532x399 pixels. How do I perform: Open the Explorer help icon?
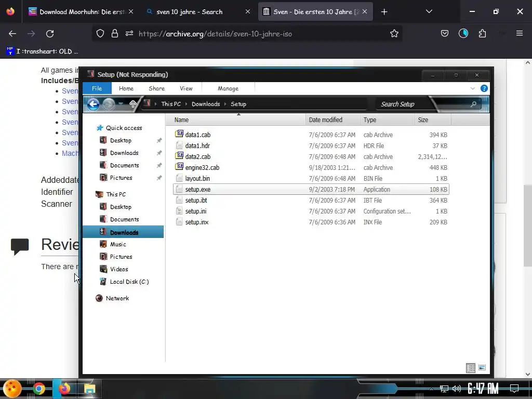coord(484,88)
